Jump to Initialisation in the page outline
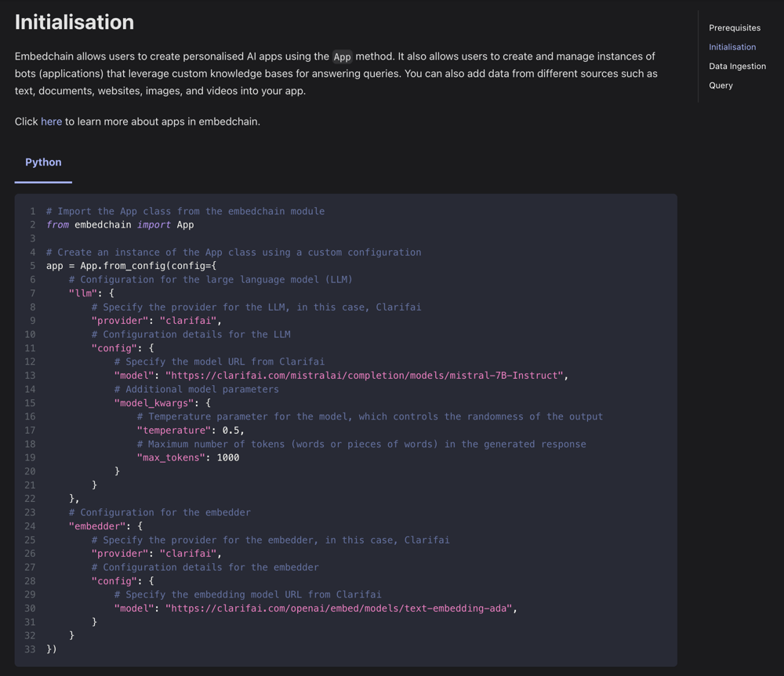Screen dimensions: 784x676 point(732,47)
